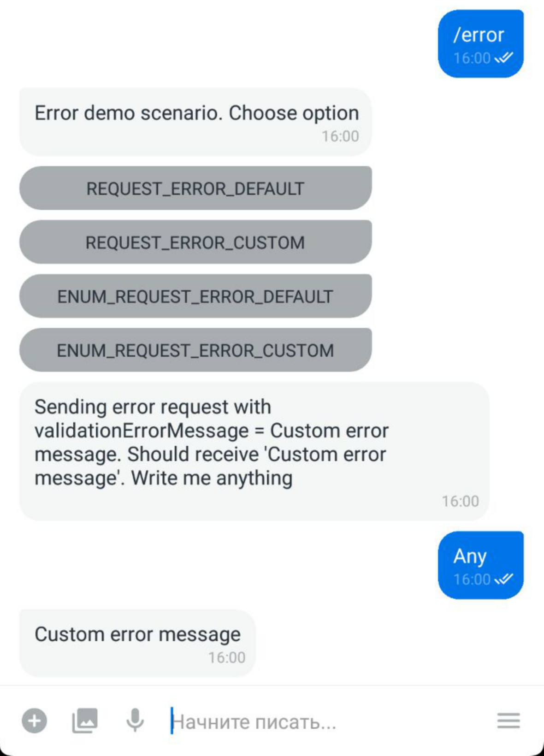Viewport: 544px width, 756px height.
Task: Click timestamp on 'Custom error message' bubble
Action: (x=227, y=657)
